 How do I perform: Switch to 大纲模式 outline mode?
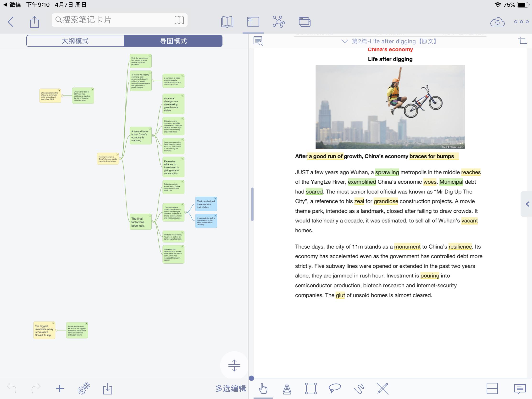[75, 41]
